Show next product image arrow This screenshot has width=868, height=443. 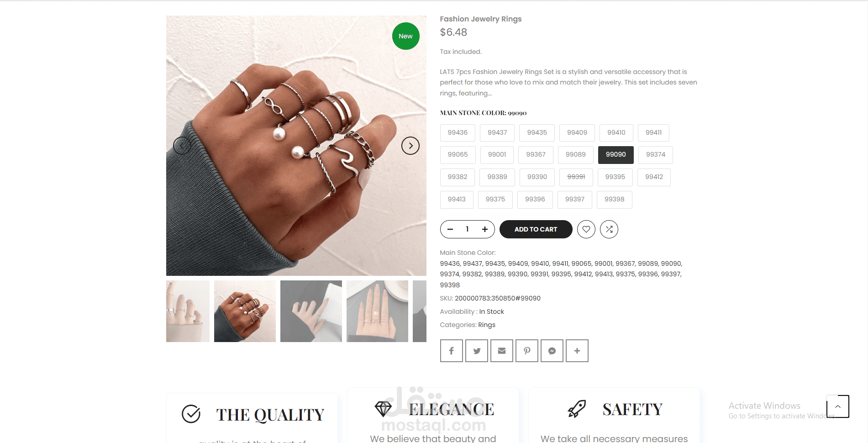click(410, 146)
